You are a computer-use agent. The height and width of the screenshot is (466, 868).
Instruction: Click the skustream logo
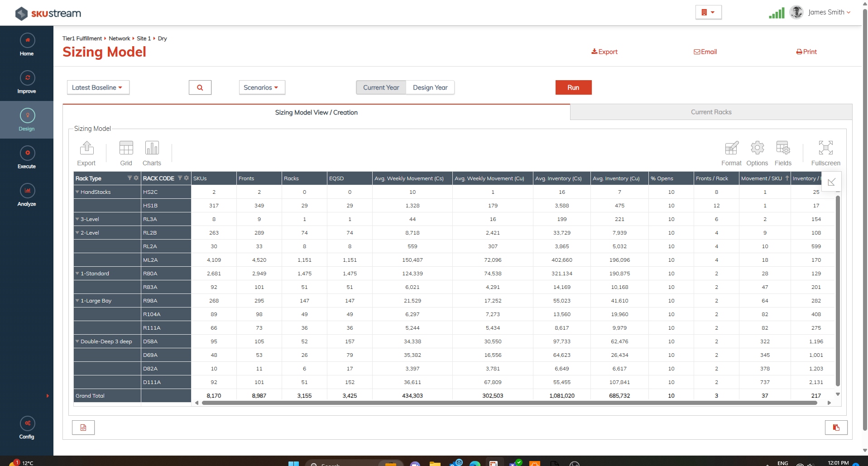click(48, 13)
